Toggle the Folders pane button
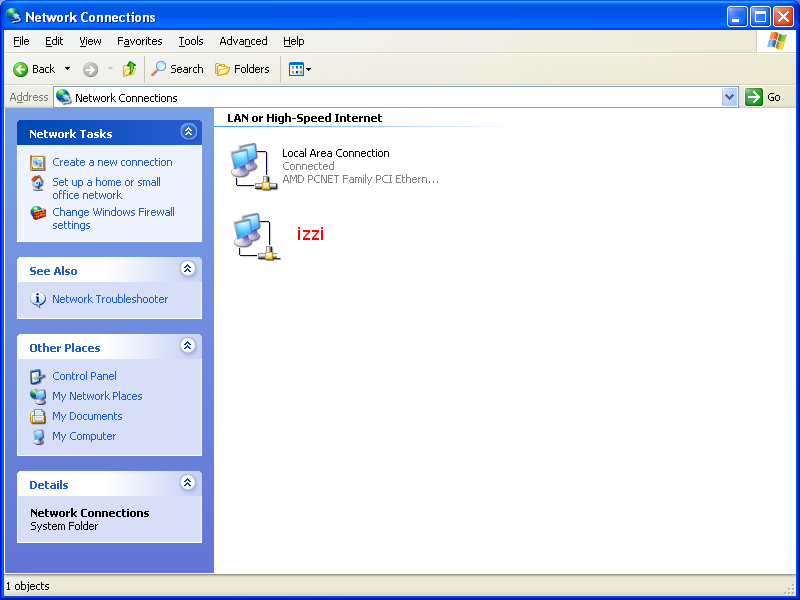The width and height of the screenshot is (800, 600). coord(242,69)
